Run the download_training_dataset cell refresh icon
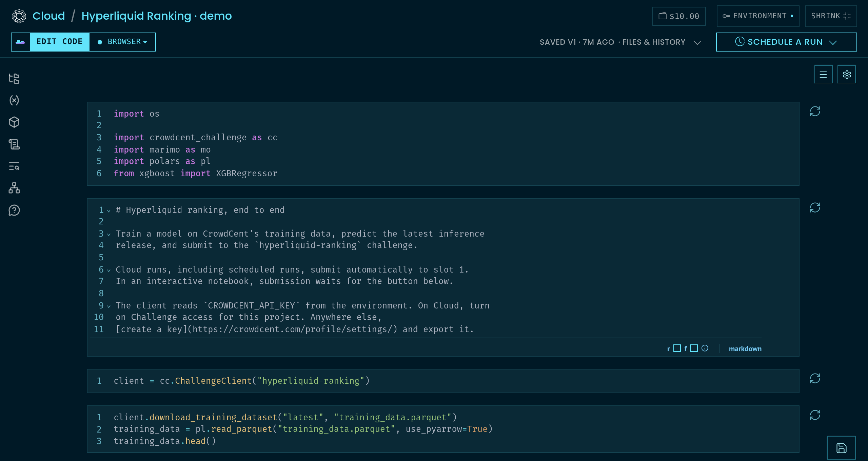Viewport: 868px width, 461px height. tap(815, 415)
